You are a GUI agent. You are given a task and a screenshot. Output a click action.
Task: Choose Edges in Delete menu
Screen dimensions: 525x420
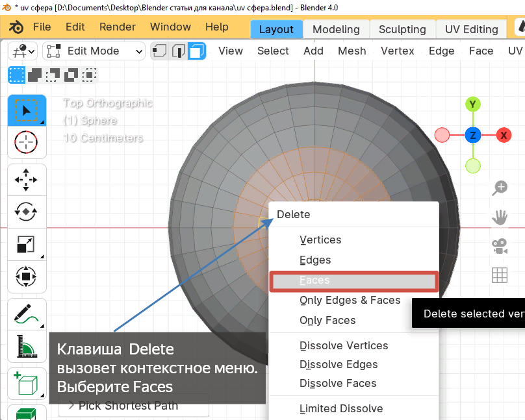click(354, 260)
